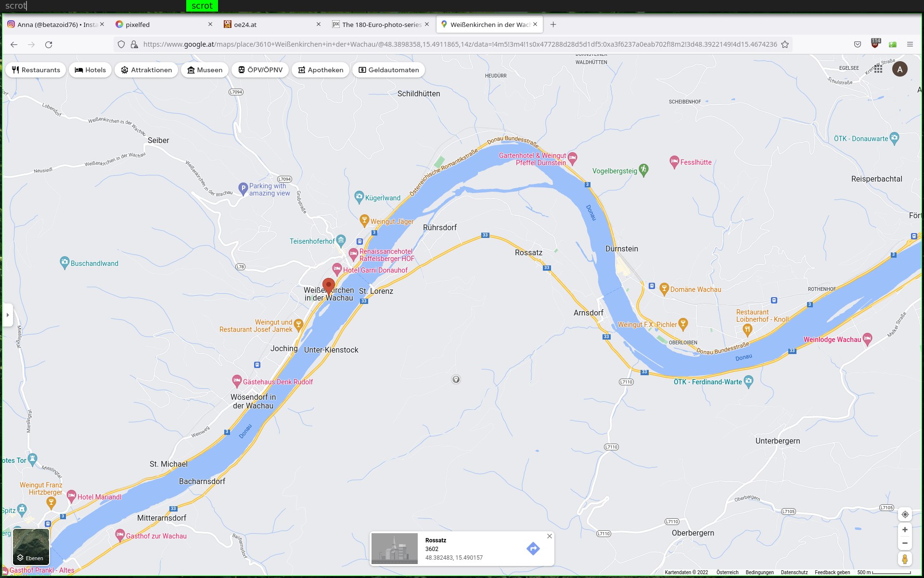Filter map by ÖPV/ÖPNV transit
Screen dimensions: 924x578
coord(260,70)
